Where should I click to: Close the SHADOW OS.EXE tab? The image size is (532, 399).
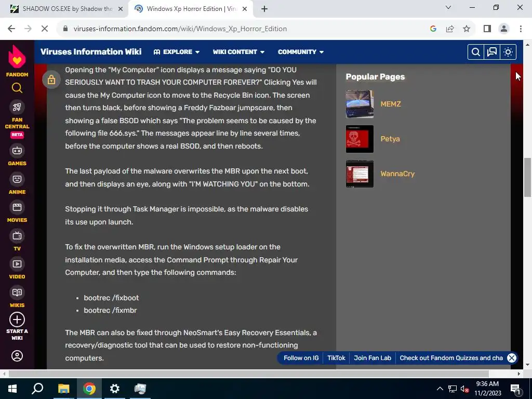(x=121, y=9)
